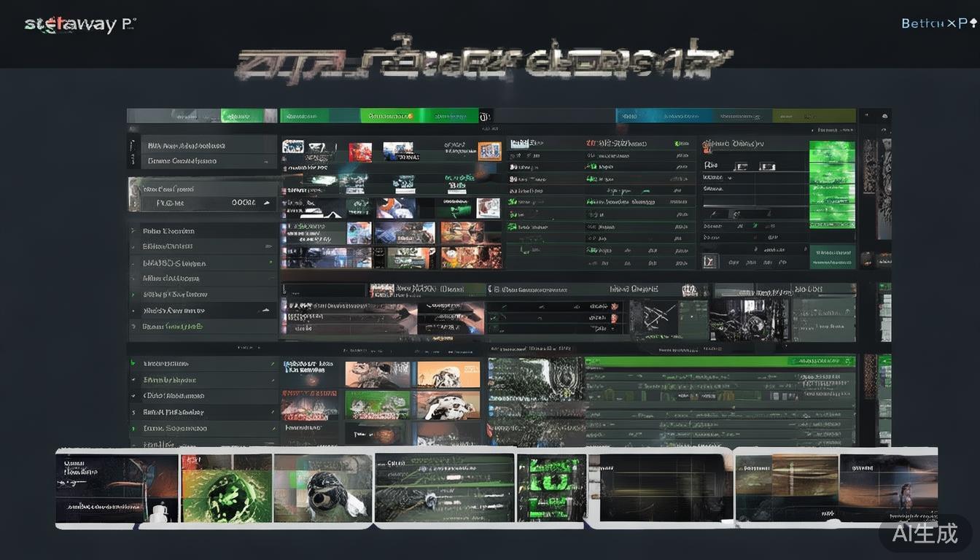Click the orange-framed thumbnail icon in first grid row
980x560 pixels.
tap(489, 151)
